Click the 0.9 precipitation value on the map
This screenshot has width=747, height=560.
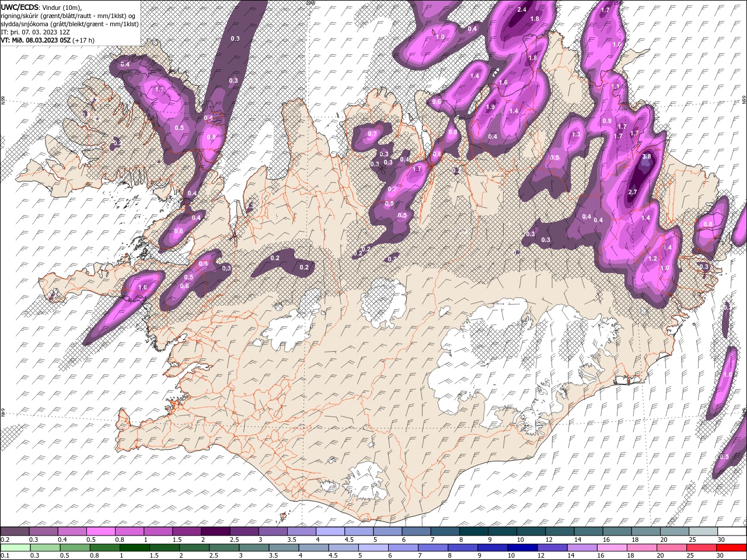[607, 121]
